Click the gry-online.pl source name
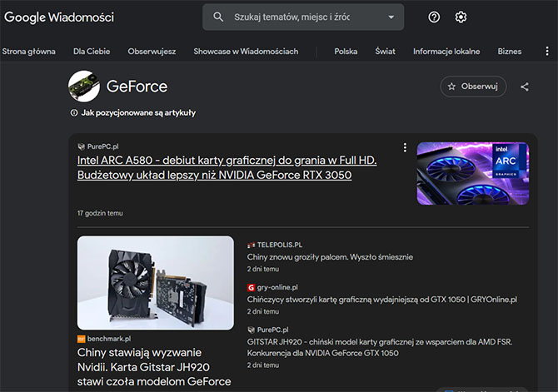The height and width of the screenshot is (392, 558). [x=277, y=287]
